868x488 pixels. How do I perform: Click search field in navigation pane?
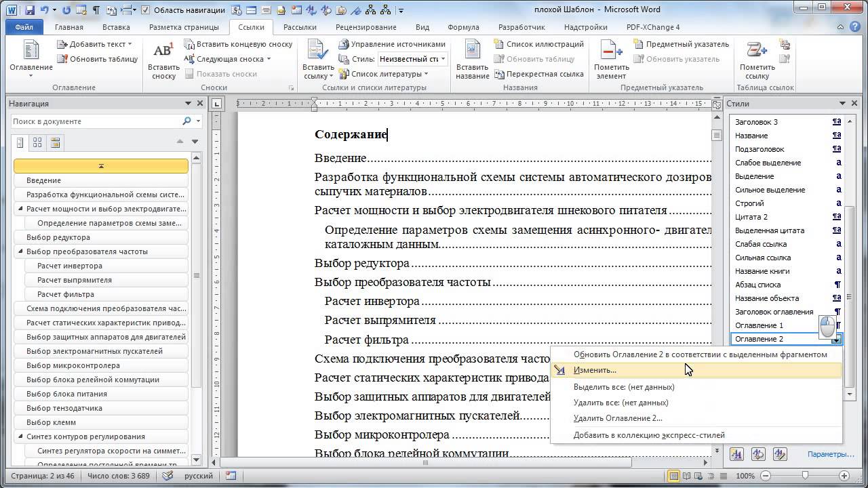96,121
